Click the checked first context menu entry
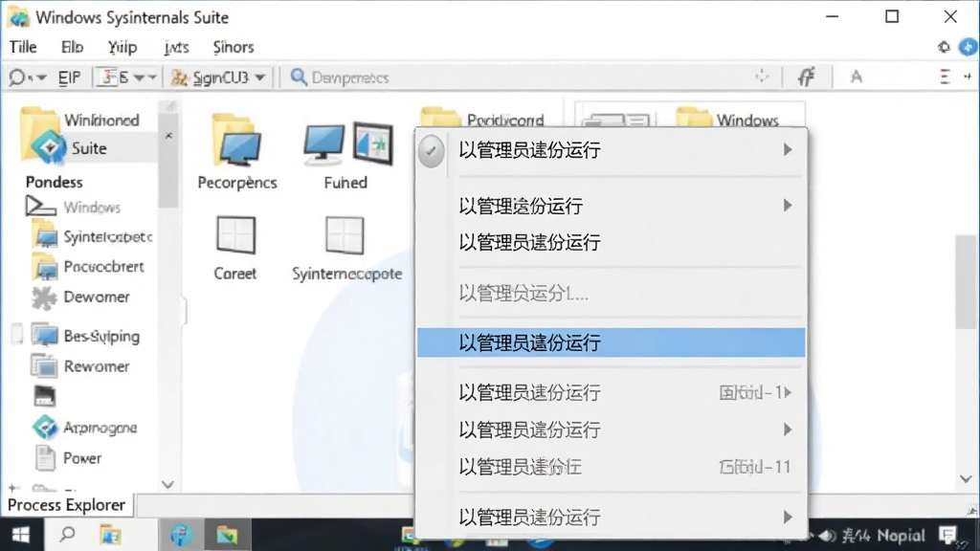The image size is (980, 551). pos(612,150)
